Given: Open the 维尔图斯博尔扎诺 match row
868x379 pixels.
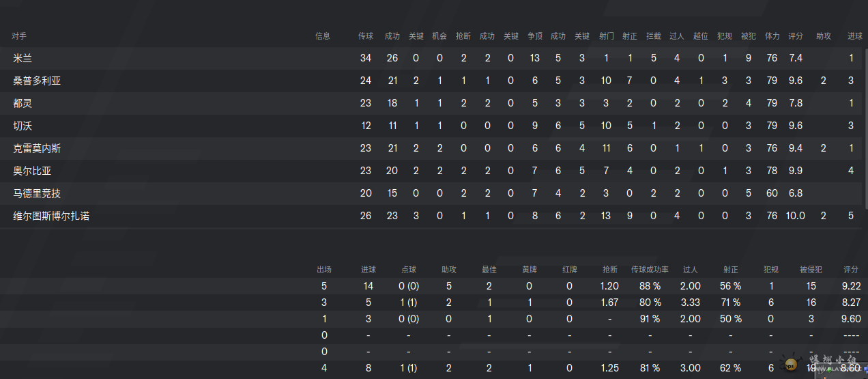Looking at the screenshot, I should [434, 216].
